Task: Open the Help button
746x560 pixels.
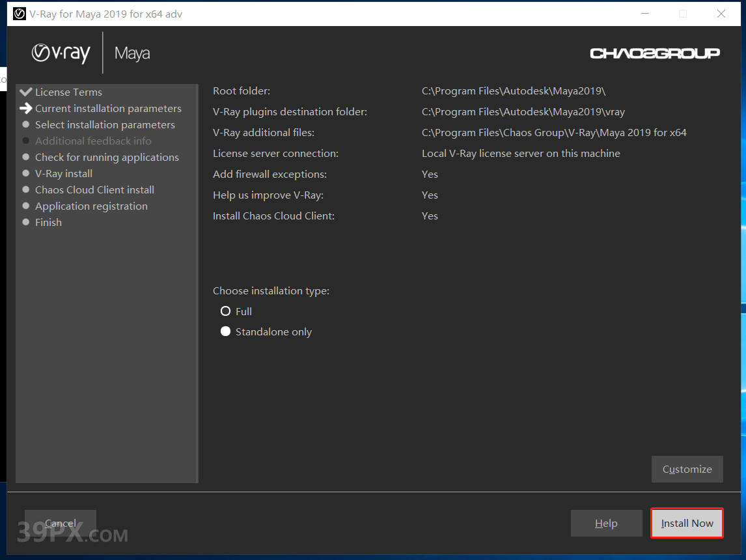Action: coord(606,523)
